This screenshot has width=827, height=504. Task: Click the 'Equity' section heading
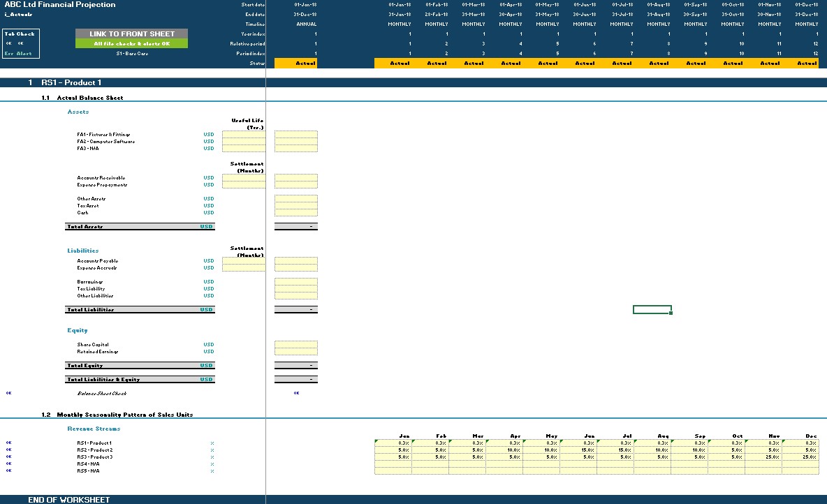pyautogui.click(x=78, y=331)
